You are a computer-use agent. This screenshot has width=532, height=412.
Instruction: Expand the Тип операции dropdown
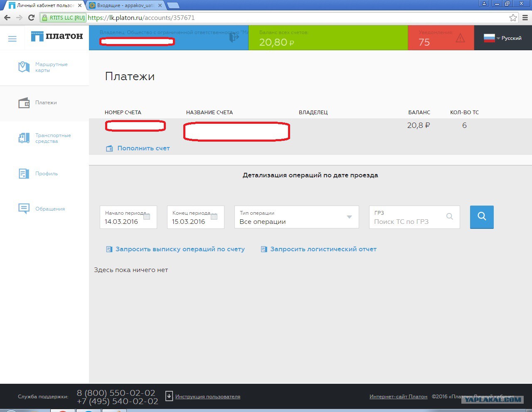click(x=349, y=217)
